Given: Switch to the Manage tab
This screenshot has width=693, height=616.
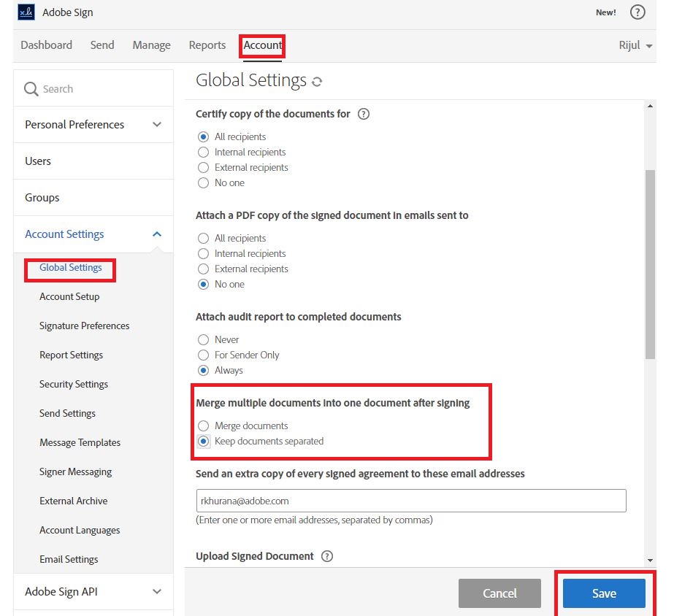Looking at the screenshot, I should (x=150, y=45).
